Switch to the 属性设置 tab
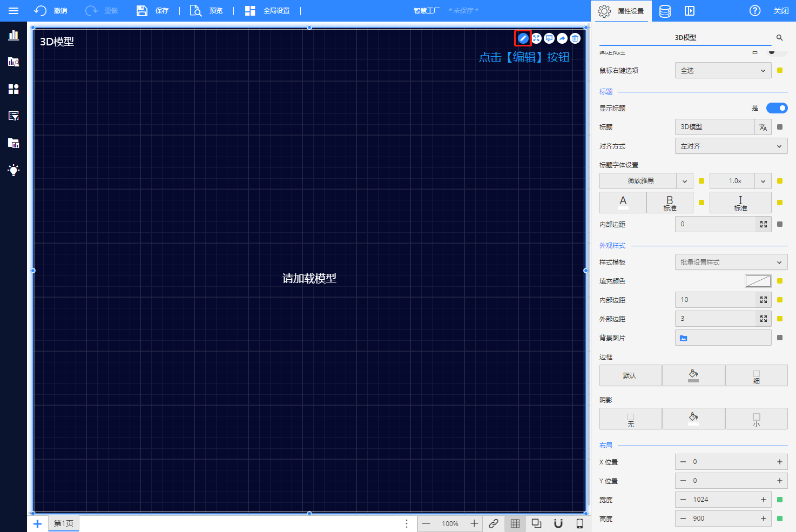This screenshot has width=796, height=532. point(624,11)
